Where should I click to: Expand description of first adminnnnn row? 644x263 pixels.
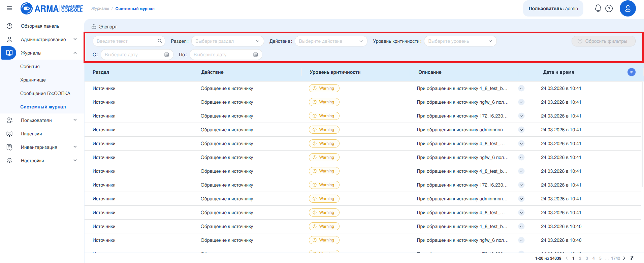coord(521,130)
